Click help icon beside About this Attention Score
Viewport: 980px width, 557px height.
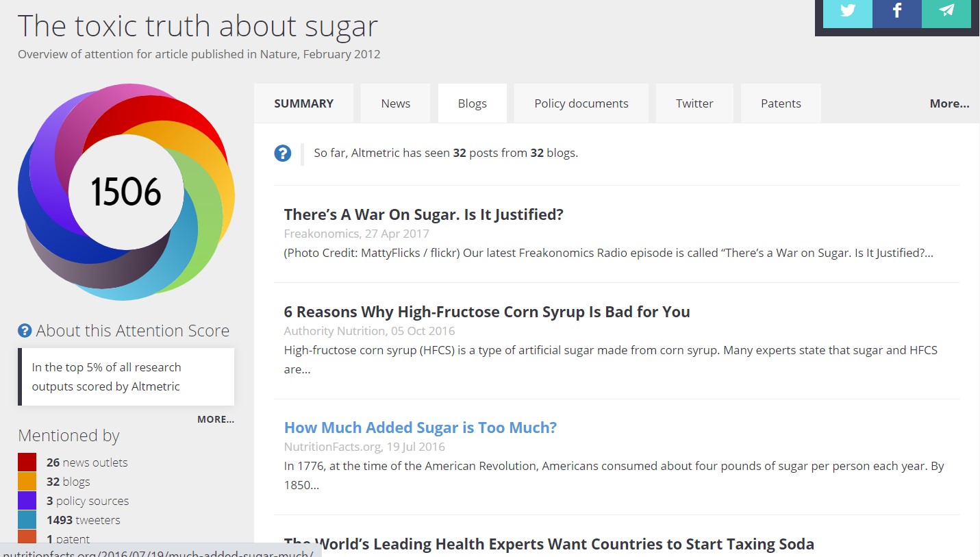pyautogui.click(x=25, y=331)
